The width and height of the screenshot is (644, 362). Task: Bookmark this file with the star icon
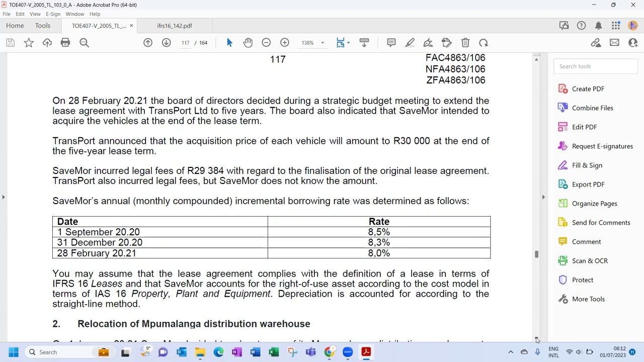29,43
